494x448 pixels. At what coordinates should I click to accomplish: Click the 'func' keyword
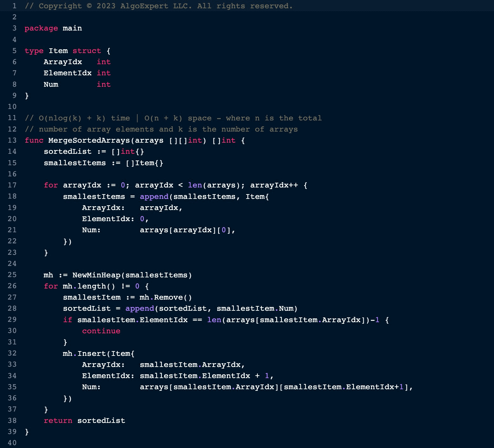pyautogui.click(x=34, y=140)
